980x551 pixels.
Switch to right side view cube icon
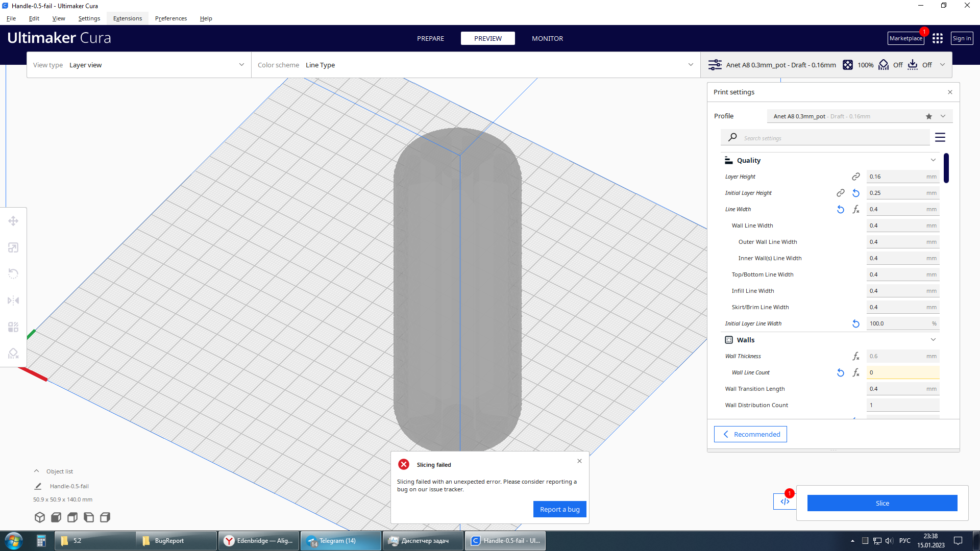coord(105,517)
